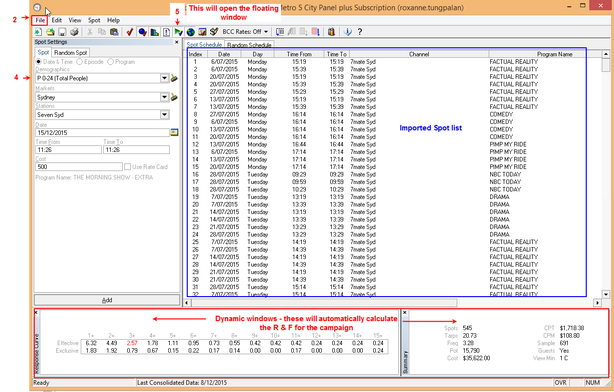Click the blue sphere with checkmark icon
The width and height of the screenshot is (614, 392).
point(143,32)
